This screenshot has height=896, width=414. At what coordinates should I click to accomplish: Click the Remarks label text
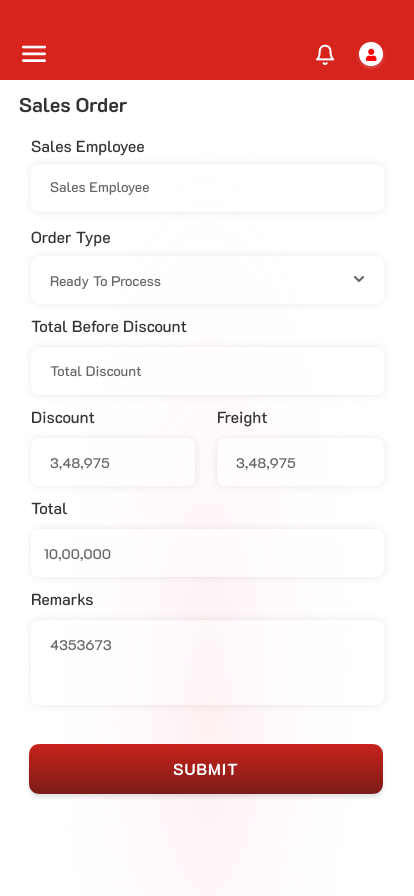point(62,600)
